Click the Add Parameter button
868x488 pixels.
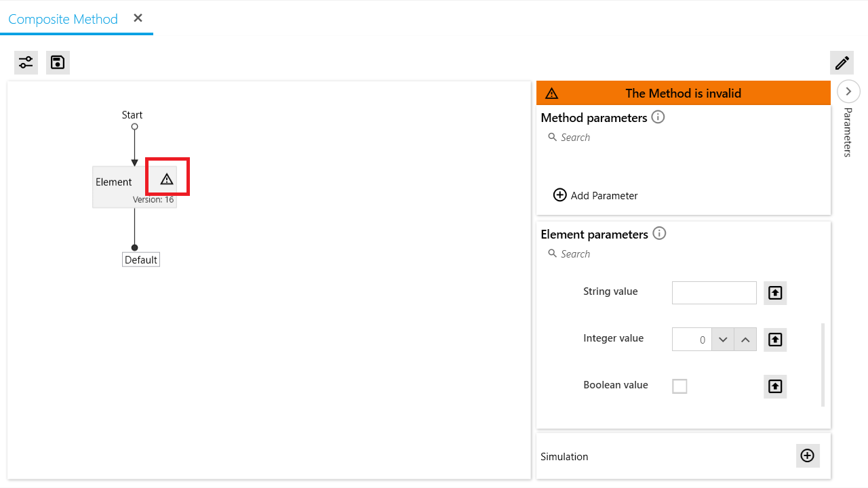596,195
